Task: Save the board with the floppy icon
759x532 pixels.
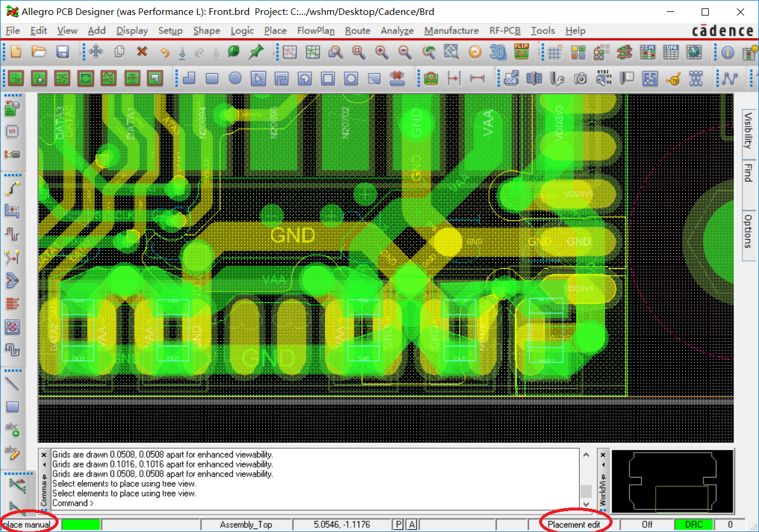Action: [62, 53]
